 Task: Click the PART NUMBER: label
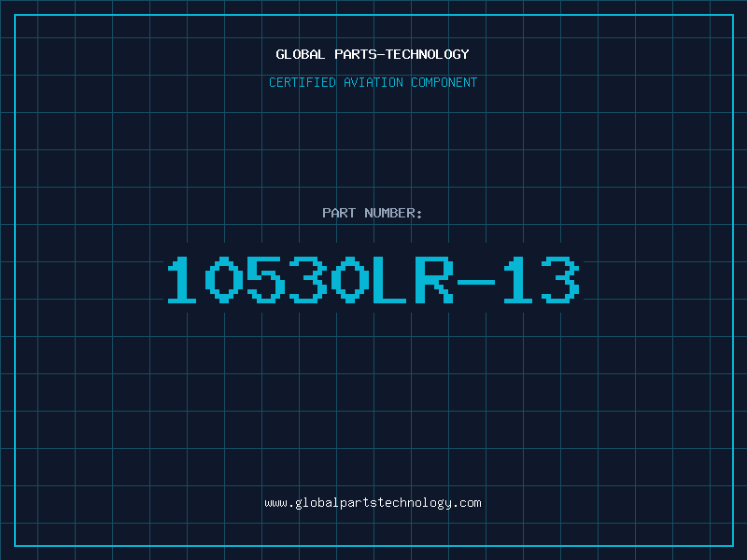[373, 213]
